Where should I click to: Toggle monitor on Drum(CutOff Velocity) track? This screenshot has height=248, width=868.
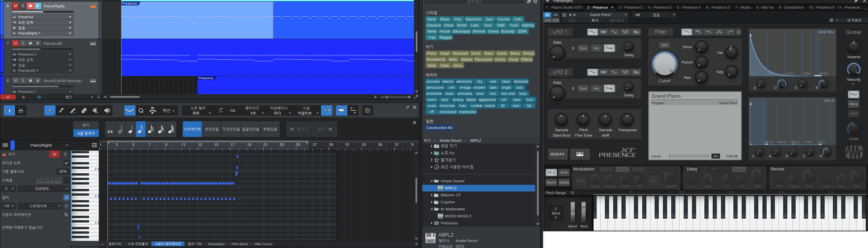(x=38, y=81)
